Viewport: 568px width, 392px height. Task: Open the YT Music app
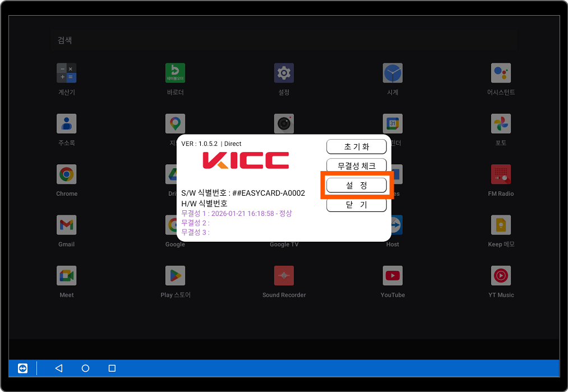tap(501, 276)
